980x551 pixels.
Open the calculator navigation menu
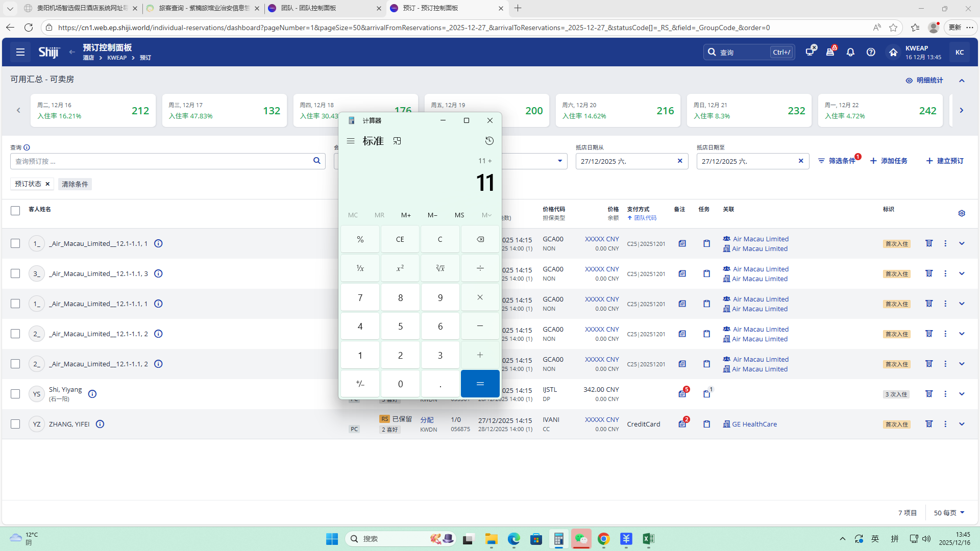click(x=351, y=141)
